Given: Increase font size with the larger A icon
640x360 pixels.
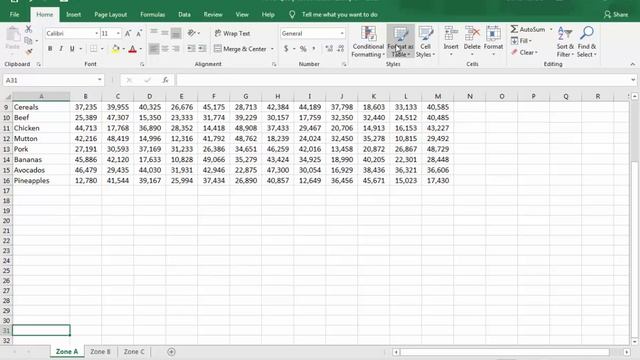Looking at the screenshot, I should tap(128, 33).
